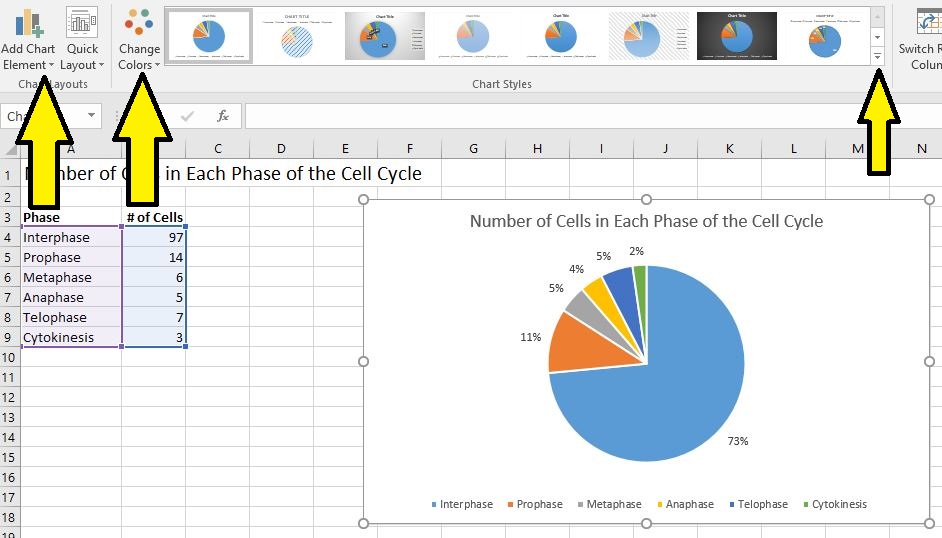Select the cell containing 97

(x=154, y=238)
